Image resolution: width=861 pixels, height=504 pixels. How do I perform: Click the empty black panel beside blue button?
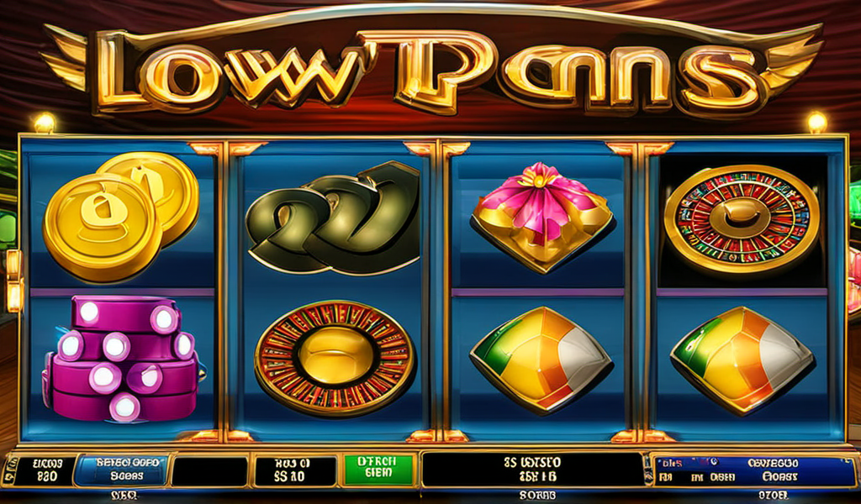click(x=209, y=471)
